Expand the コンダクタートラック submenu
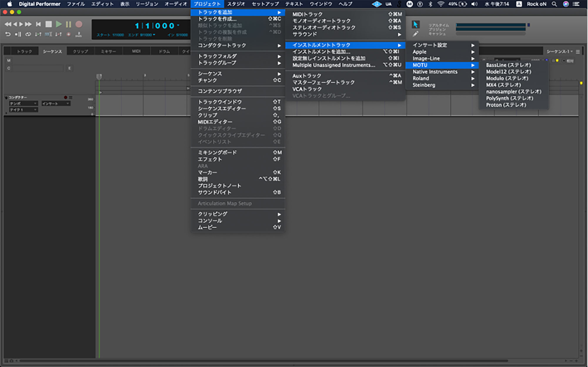The width and height of the screenshot is (588, 367). [238, 45]
